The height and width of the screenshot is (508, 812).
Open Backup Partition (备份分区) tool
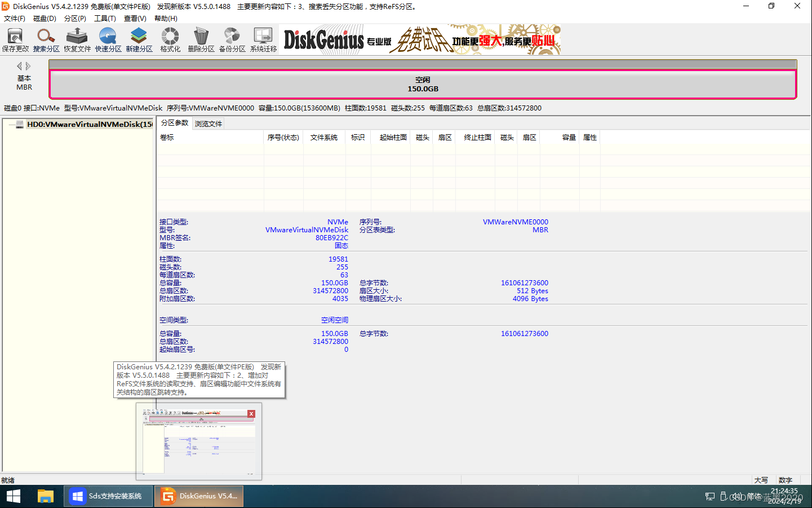[x=232, y=40]
